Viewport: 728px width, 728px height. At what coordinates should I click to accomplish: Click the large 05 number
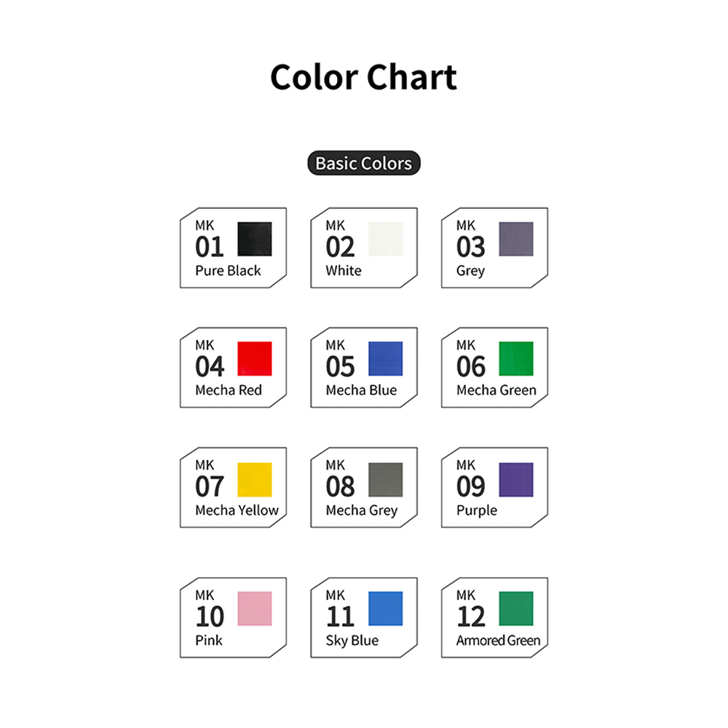click(340, 367)
